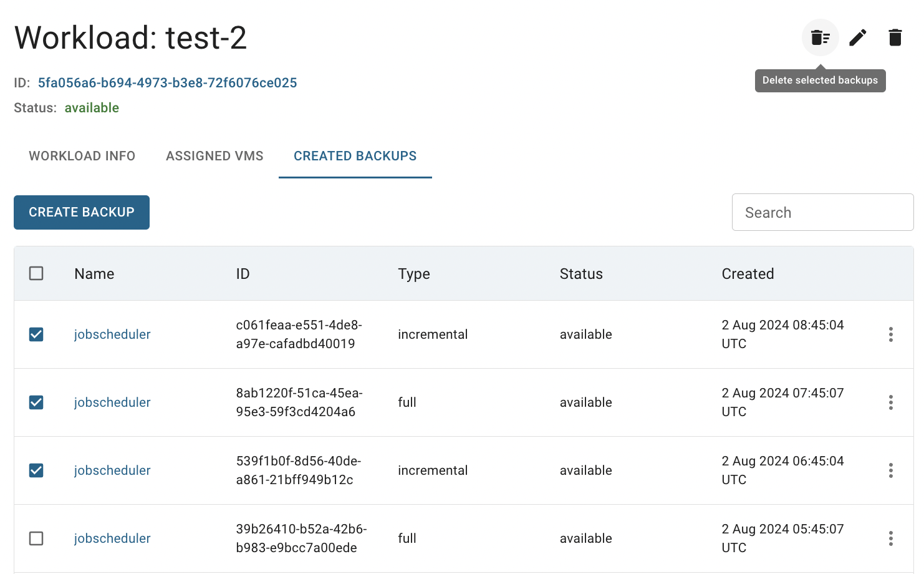Click the workload ID link 5fa056a6-b694-4973
This screenshot has height=574, width=924.
167,83
